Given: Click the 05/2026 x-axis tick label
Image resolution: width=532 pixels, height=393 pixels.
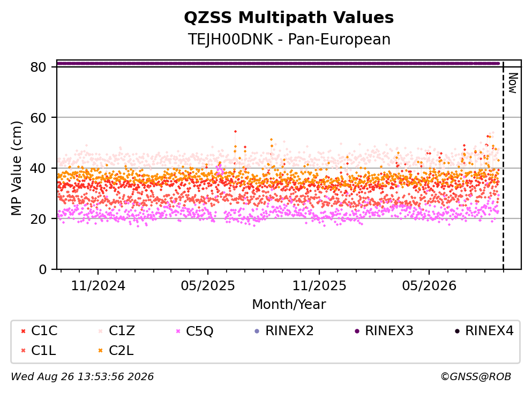Looking at the screenshot, I should pyautogui.click(x=429, y=286).
